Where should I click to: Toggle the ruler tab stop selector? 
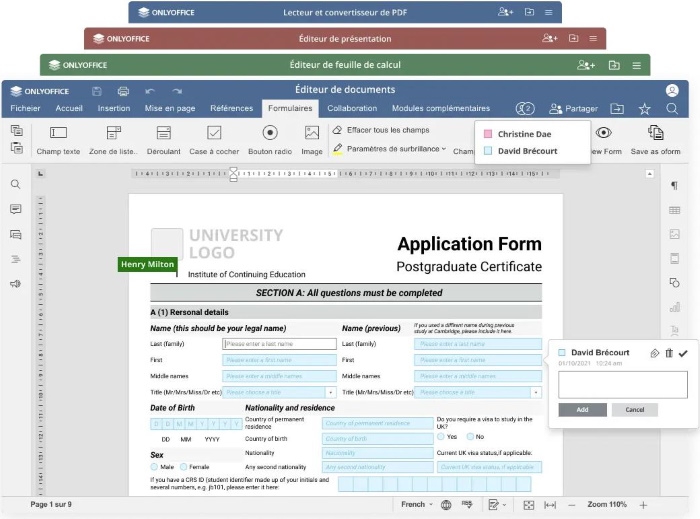[41, 174]
